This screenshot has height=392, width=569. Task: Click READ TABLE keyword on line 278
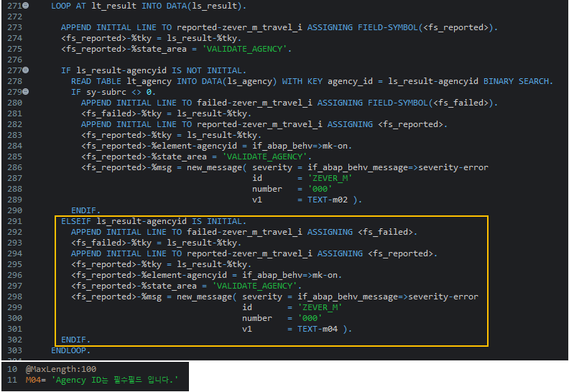[x=96, y=81]
